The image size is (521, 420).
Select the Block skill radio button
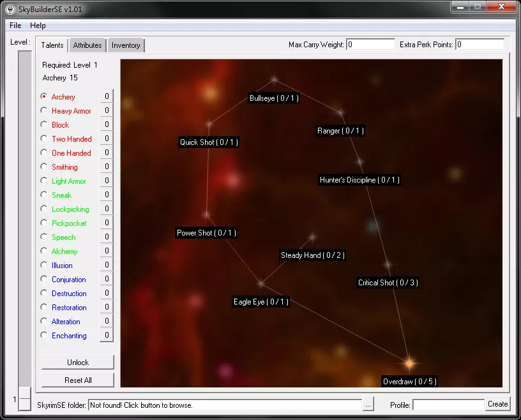pyautogui.click(x=44, y=124)
